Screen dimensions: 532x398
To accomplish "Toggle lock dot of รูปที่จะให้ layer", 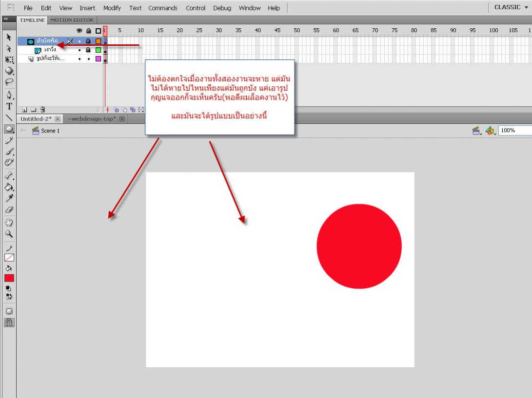I will pos(89,59).
